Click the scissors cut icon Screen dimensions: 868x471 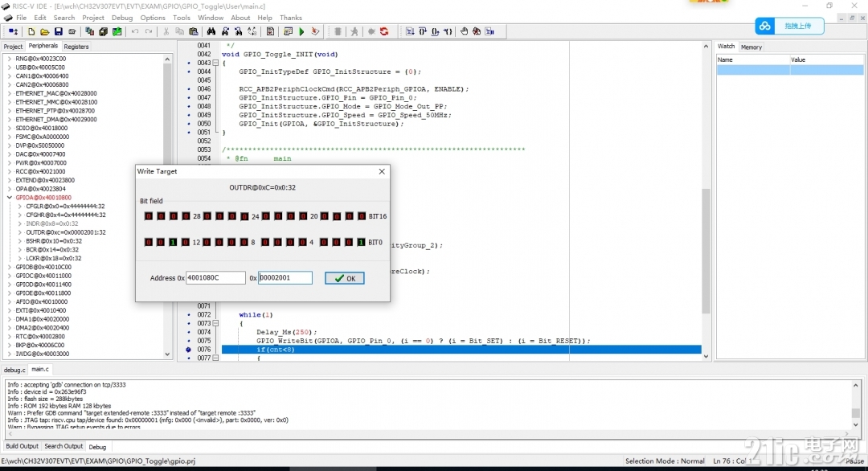pos(166,31)
